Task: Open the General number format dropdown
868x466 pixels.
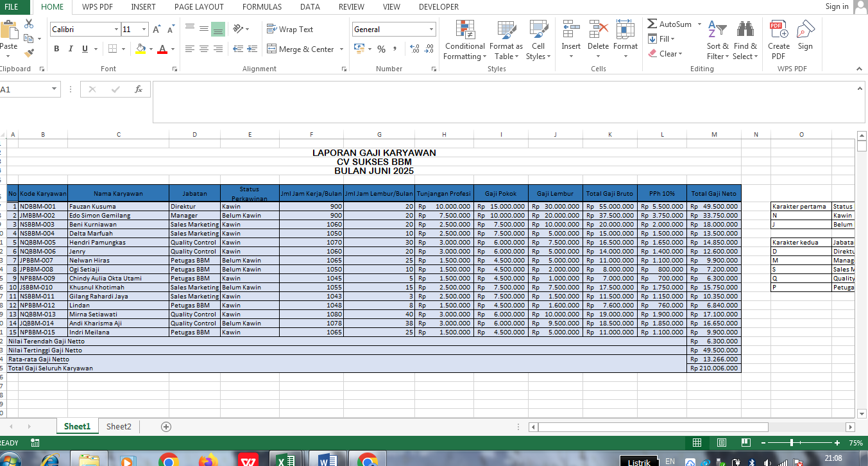Action: (x=431, y=30)
